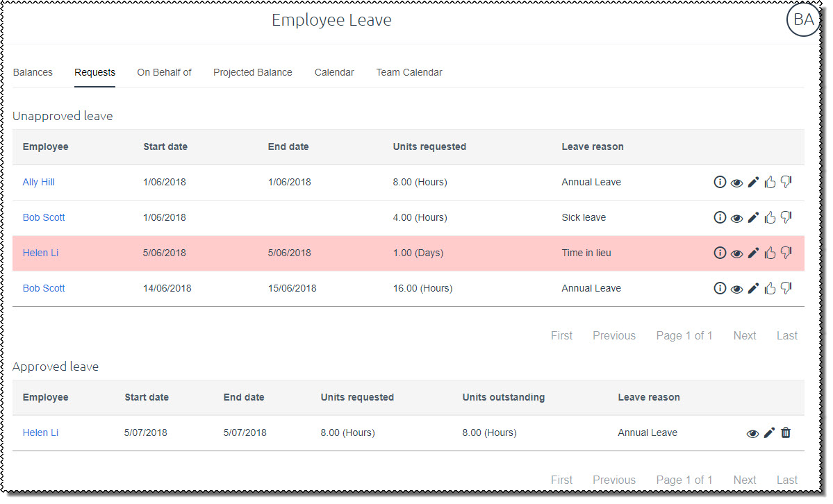View Helen Li's approved leave details
Viewport: 833px width, 504px height.
point(752,432)
